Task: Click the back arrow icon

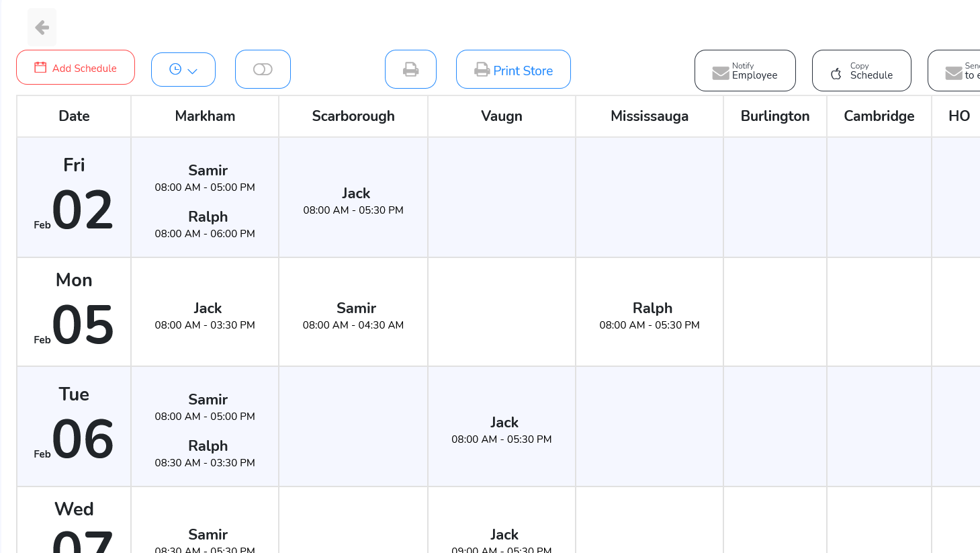Action: (x=42, y=28)
